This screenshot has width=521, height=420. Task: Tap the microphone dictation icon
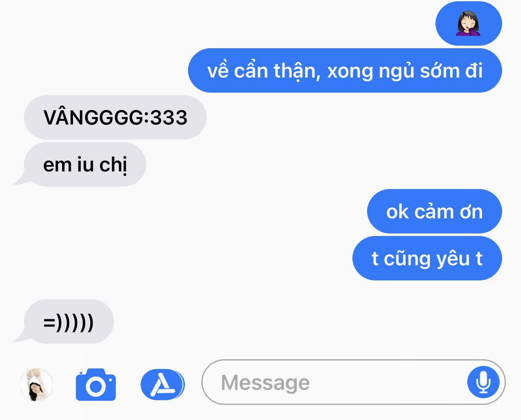click(x=483, y=382)
